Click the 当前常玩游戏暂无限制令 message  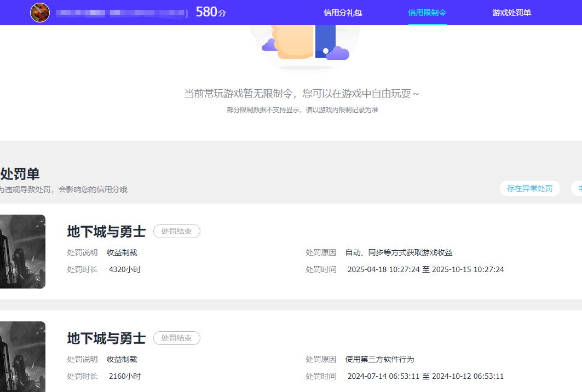[302, 94]
